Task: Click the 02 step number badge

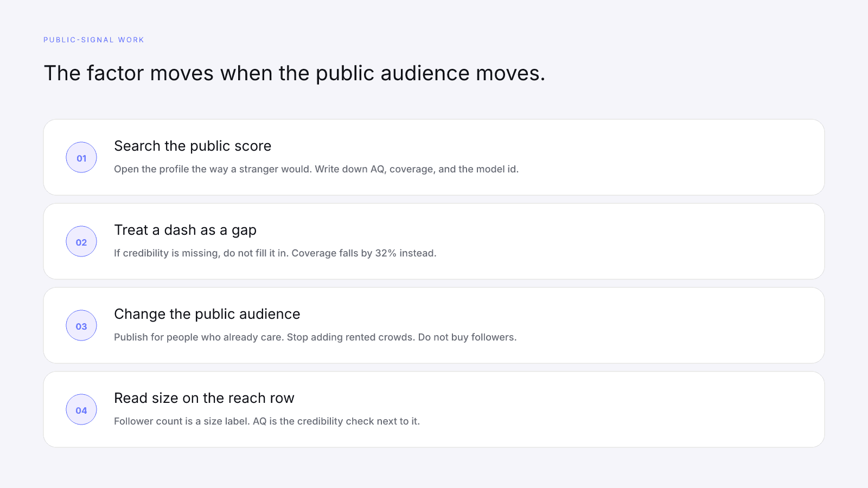Action: tap(81, 241)
